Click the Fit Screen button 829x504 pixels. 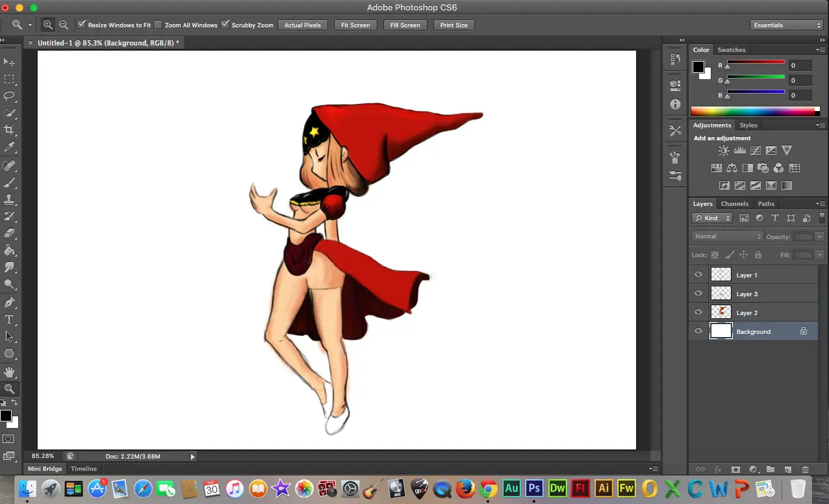355,25
